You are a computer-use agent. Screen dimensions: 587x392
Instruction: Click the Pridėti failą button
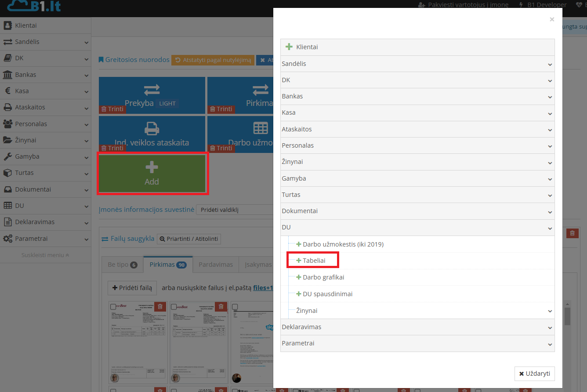click(132, 288)
